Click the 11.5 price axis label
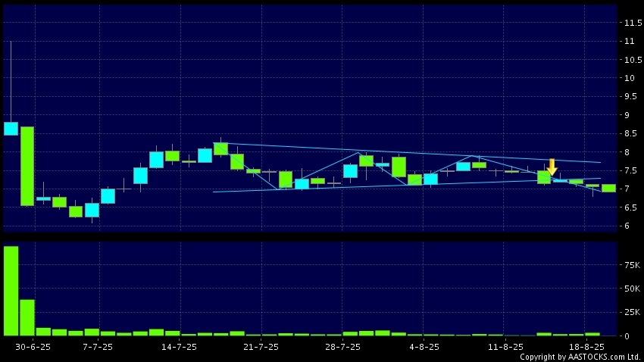 [x=633, y=23]
